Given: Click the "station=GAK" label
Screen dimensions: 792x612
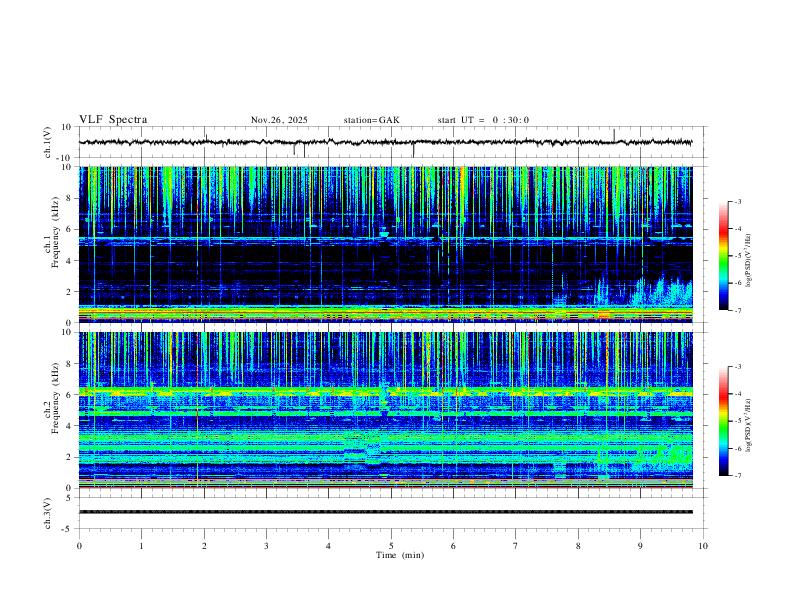Looking at the screenshot, I should point(371,120).
